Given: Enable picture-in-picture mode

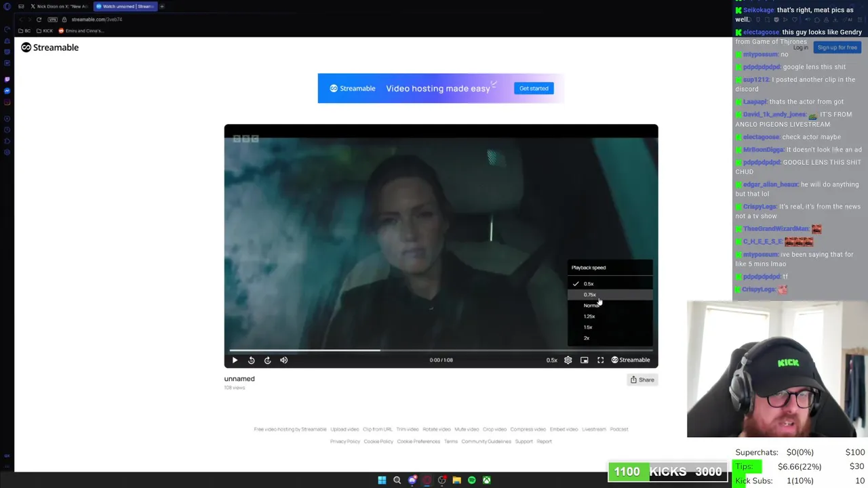Looking at the screenshot, I should pos(585,360).
